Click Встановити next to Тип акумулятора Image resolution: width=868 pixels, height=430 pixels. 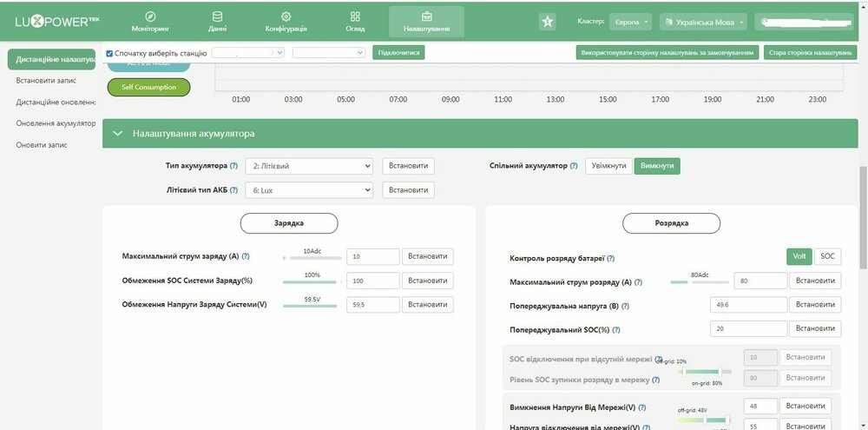point(409,166)
